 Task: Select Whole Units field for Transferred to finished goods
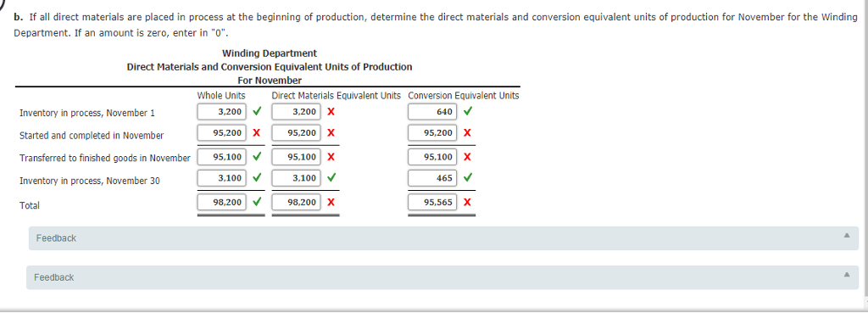click(x=221, y=157)
